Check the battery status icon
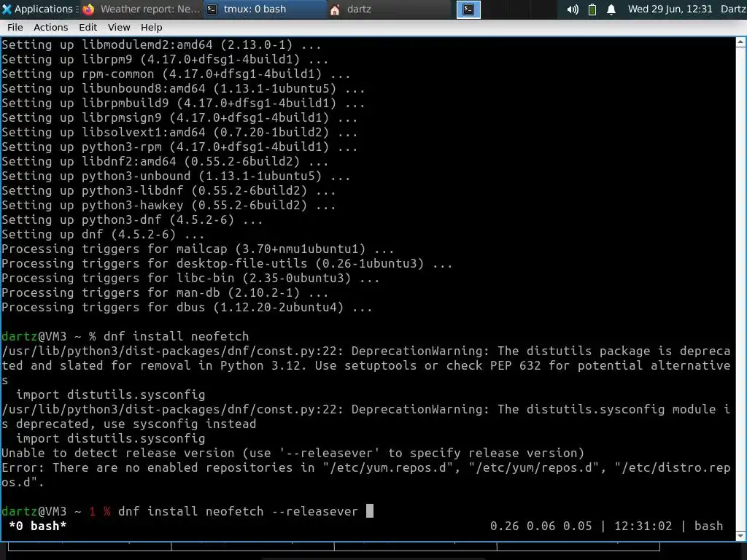 pyautogui.click(x=592, y=9)
